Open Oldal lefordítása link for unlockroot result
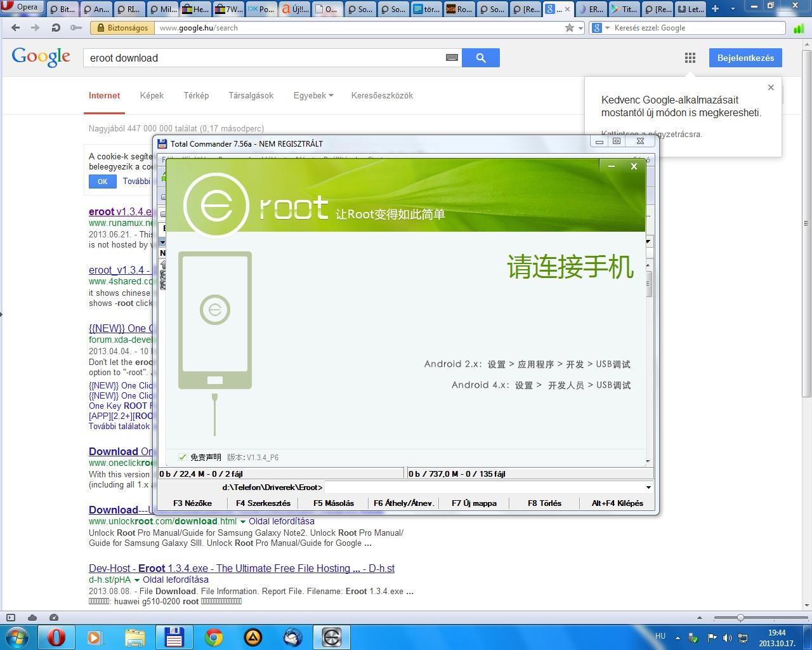 pos(282,522)
